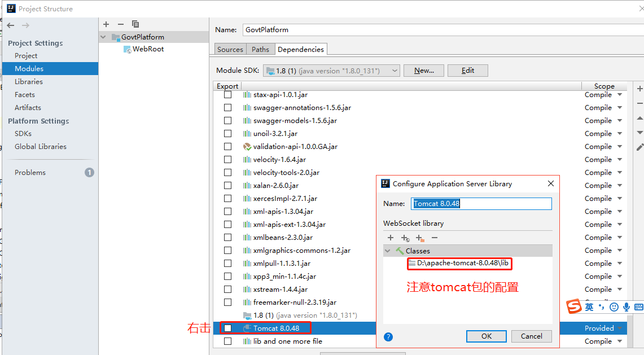The image size is (644, 355).
Task: Select WebRoot under GovtPlatform module
Action: 148,49
